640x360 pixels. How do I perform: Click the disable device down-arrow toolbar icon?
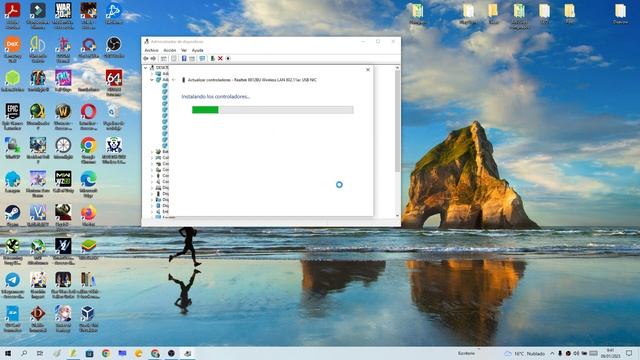click(228, 59)
